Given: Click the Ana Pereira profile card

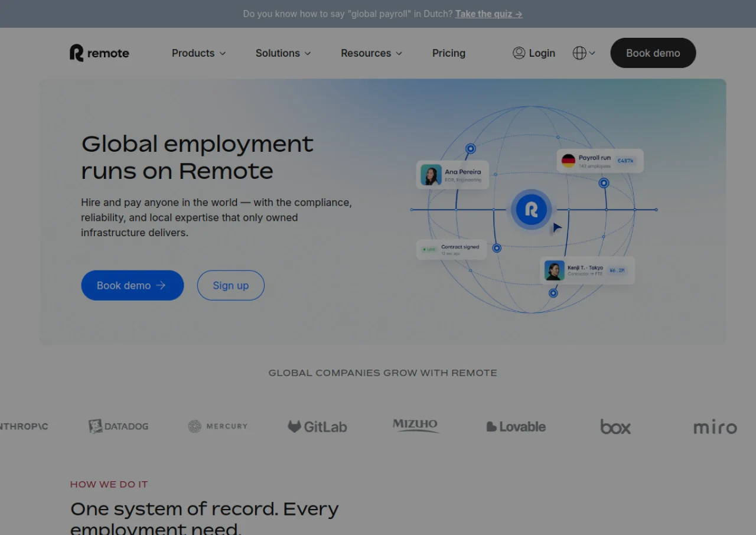Looking at the screenshot, I should point(452,175).
